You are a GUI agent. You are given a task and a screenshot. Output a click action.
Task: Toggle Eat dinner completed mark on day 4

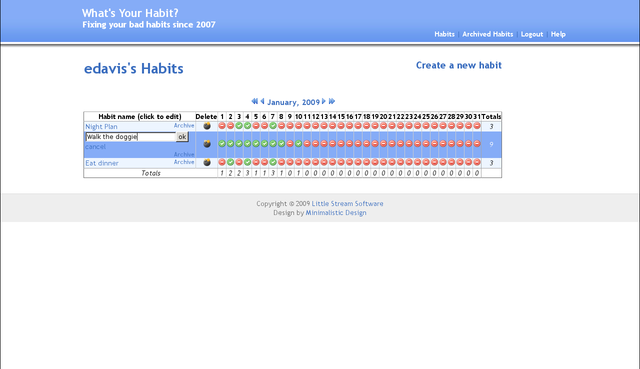click(248, 162)
